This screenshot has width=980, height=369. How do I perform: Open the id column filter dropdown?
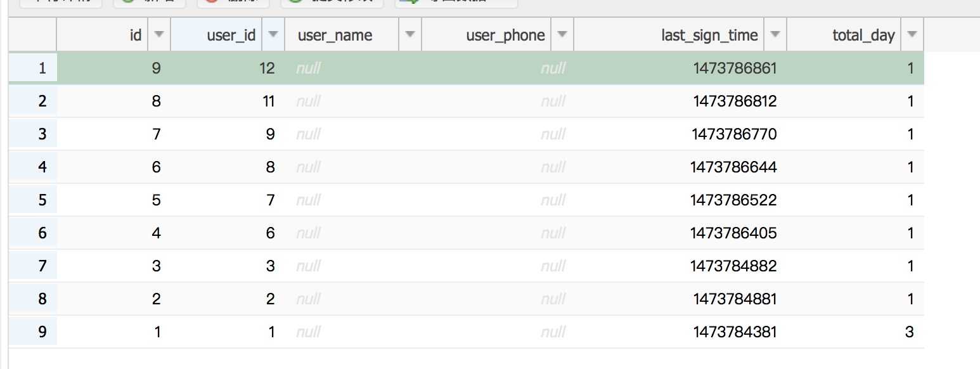pos(158,35)
